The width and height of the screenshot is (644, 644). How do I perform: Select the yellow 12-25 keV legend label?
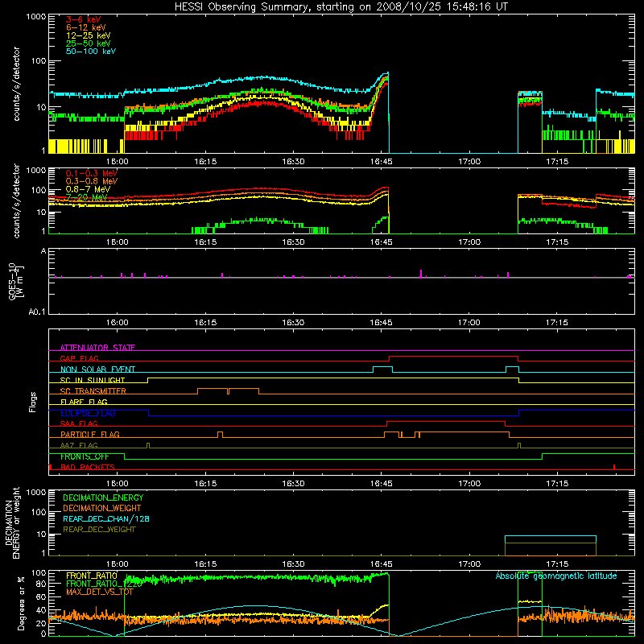coord(89,35)
